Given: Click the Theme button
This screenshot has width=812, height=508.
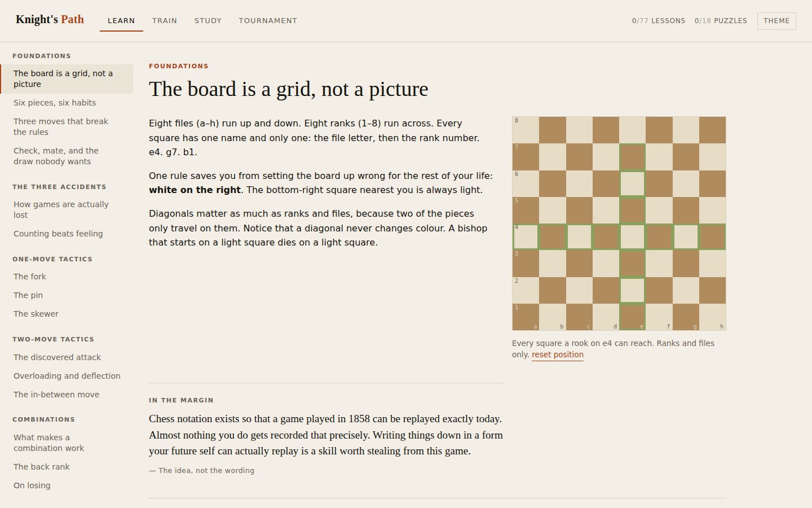Looking at the screenshot, I should pyautogui.click(x=776, y=21).
